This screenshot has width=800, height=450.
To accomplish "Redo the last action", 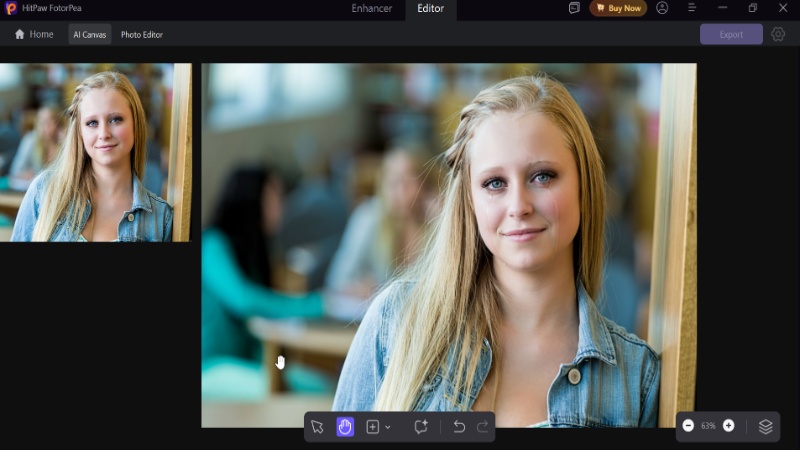I will point(482,427).
